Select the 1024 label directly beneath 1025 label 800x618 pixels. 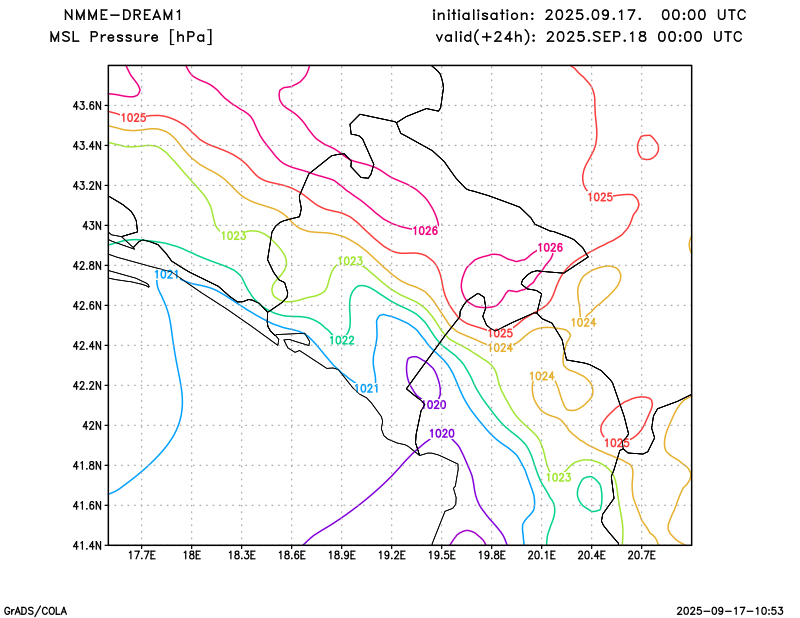click(501, 348)
